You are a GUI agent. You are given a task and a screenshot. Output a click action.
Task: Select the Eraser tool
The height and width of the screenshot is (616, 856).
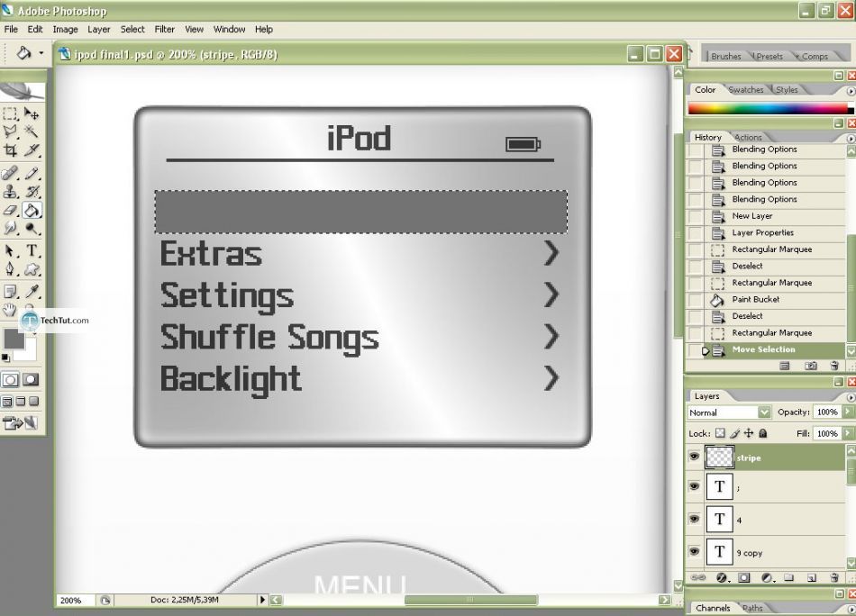point(11,210)
